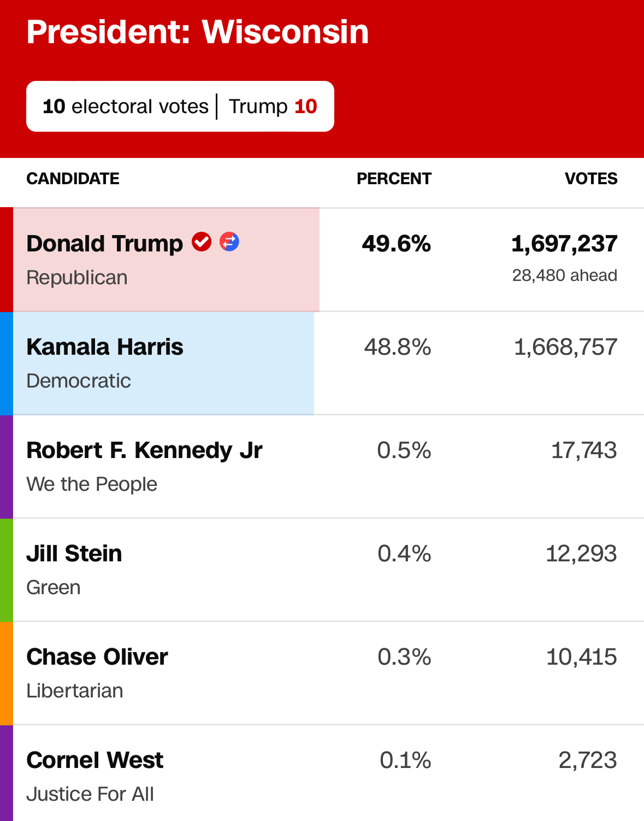Click the blue-red party flip icon
644x821 pixels.
click(229, 242)
